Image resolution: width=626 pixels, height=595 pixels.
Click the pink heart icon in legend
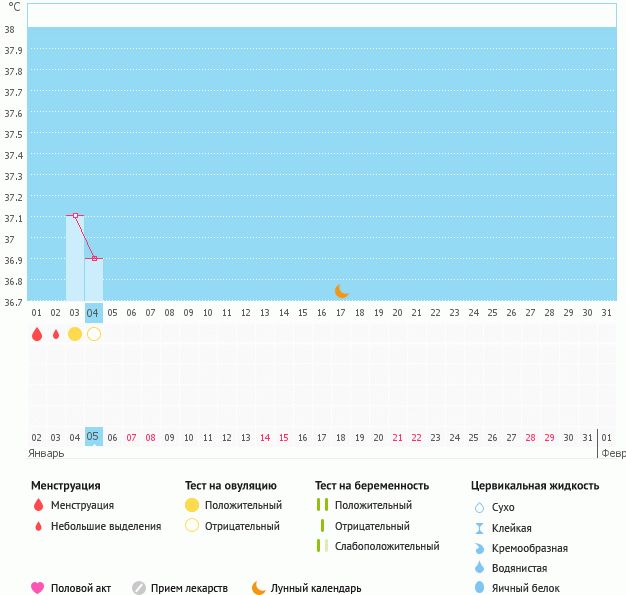[x=38, y=588]
